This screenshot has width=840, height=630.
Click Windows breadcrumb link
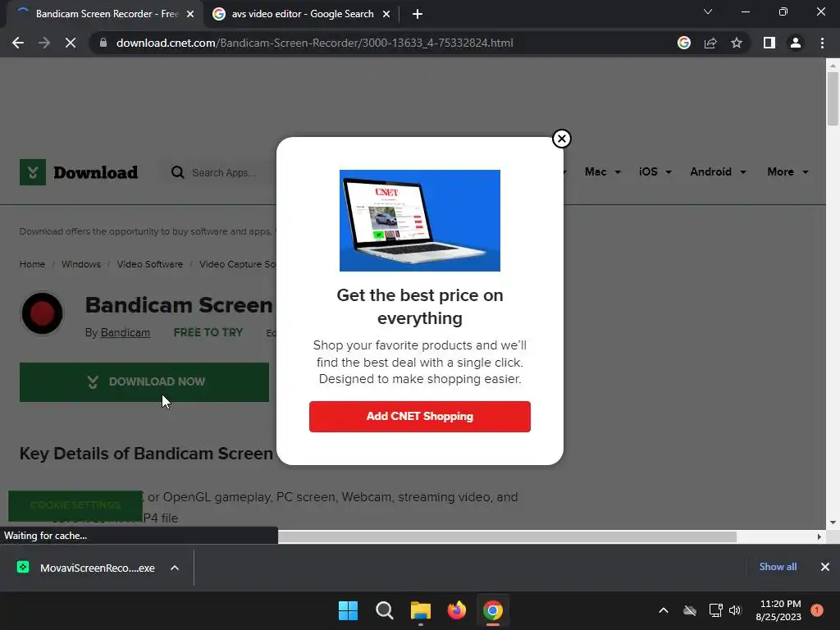click(x=81, y=264)
